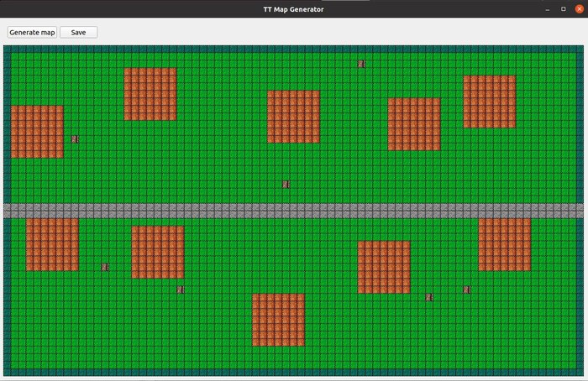Select the marker tile right of the lower-middle building

(x=429, y=297)
